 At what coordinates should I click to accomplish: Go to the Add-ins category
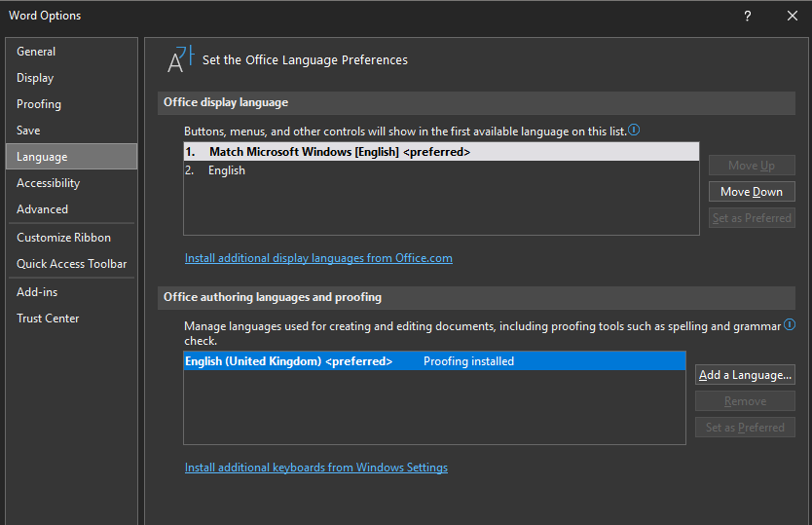click(71, 292)
